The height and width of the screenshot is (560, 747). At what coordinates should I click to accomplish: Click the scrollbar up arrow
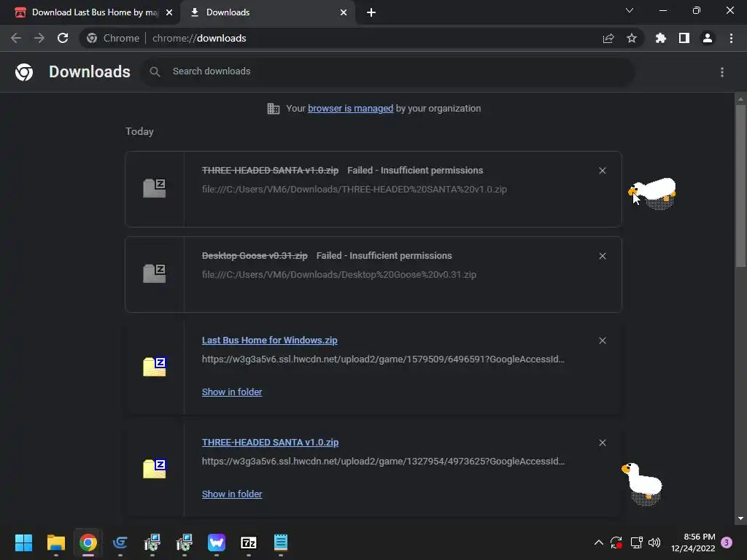point(740,99)
